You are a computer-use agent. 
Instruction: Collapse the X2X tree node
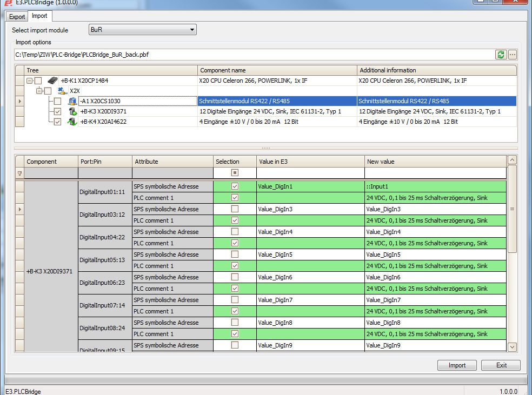pos(39,91)
